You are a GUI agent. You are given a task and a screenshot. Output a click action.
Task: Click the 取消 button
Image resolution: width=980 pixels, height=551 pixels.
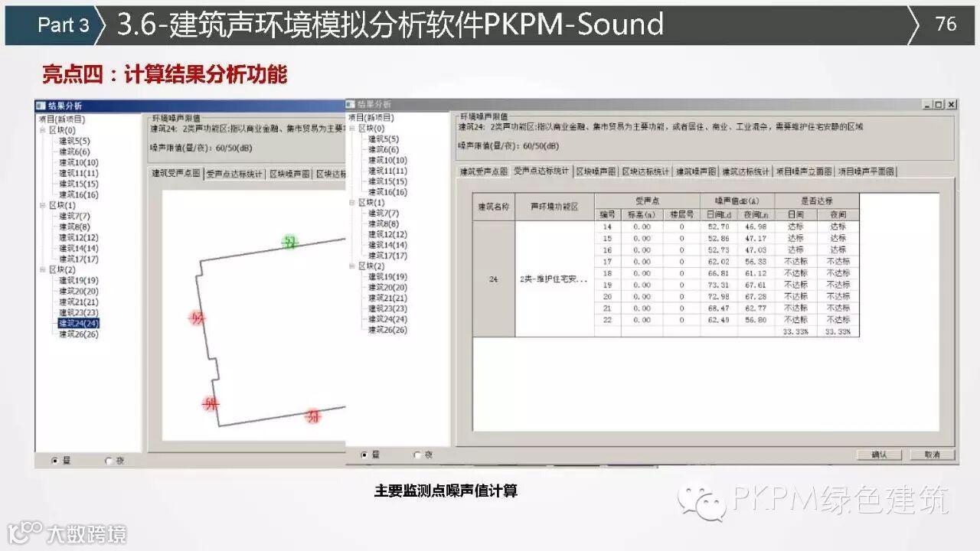(x=932, y=455)
